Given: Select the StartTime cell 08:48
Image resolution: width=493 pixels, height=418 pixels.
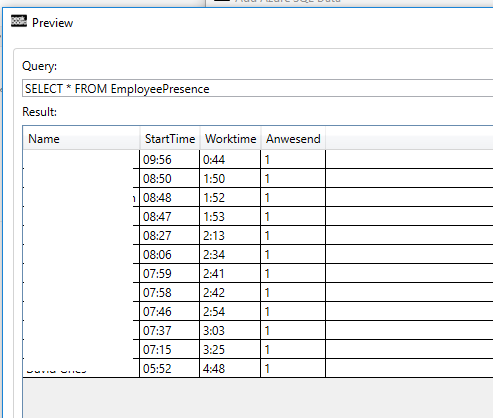Looking at the screenshot, I should [169, 197].
